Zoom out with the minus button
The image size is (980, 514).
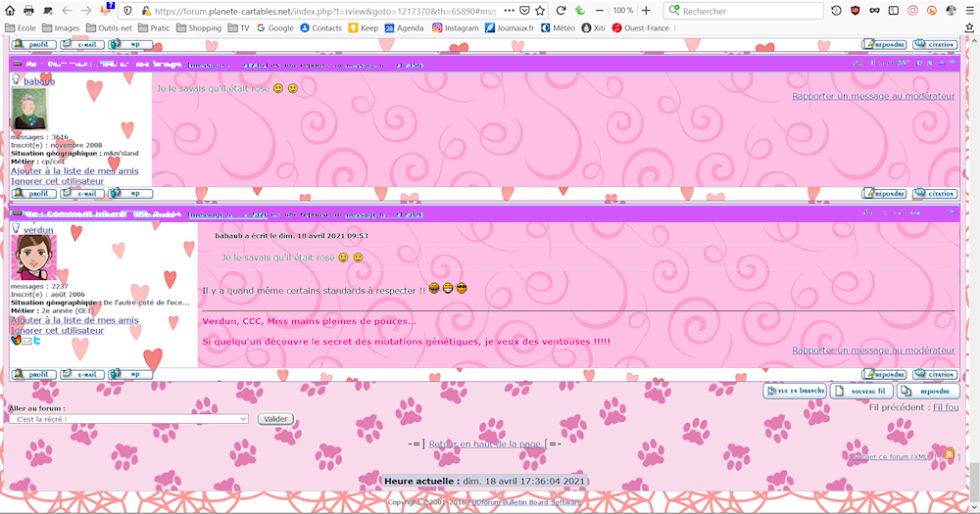pyautogui.click(x=600, y=11)
